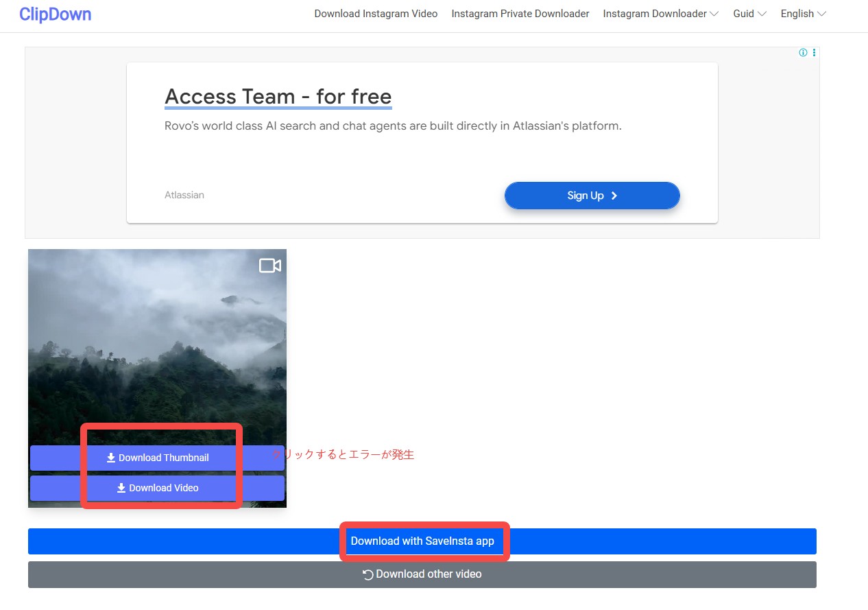This screenshot has width=868, height=610.
Task: Go to Download Instagram Video page
Action: point(376,14)
